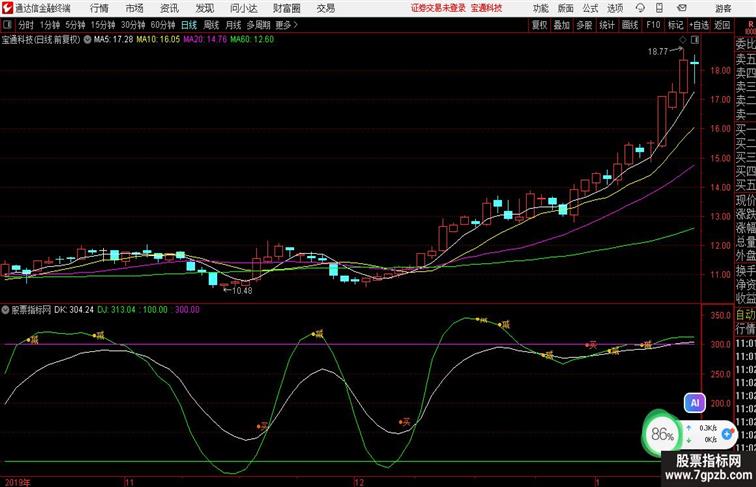756x487 pixels.
Task: Click the MA10: 16.05 label
Action: (x=158, y=40)
